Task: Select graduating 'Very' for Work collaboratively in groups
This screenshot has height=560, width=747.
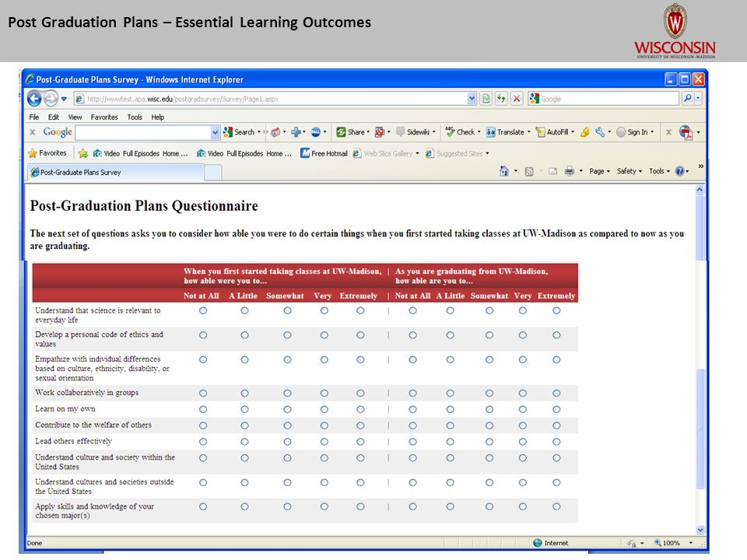Action: pos(523,394)
